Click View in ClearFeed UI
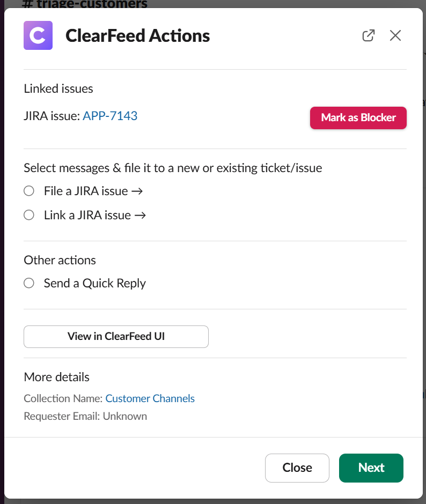The height and width of the screenshot is (504, 426). pos(116,337)
